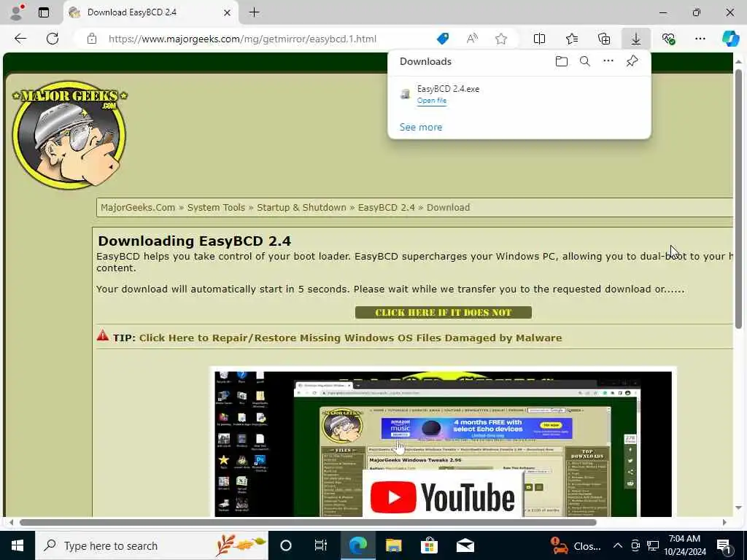Click See more in Downloads

click(421, 127)
